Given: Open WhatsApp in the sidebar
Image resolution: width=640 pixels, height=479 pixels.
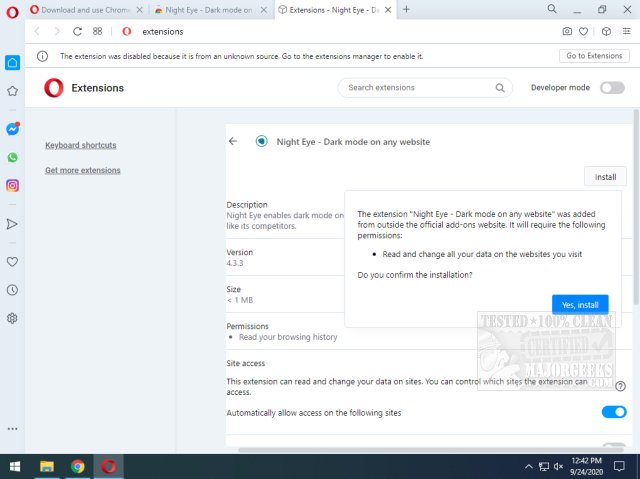Looking at the screenshot, I should click(x=13, y=157).
